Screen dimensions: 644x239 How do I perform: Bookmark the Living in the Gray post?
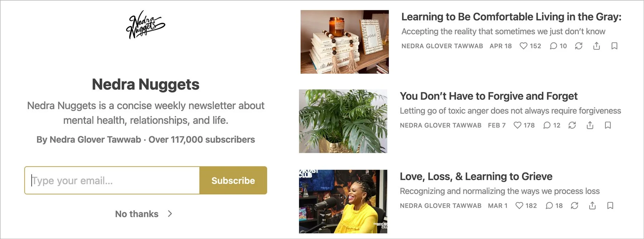coord(614,46)
